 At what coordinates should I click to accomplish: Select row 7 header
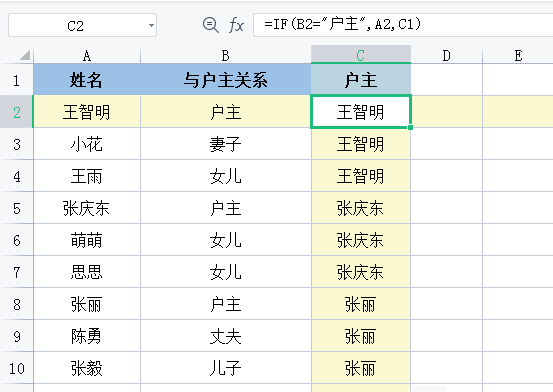[x=17, y=272]
